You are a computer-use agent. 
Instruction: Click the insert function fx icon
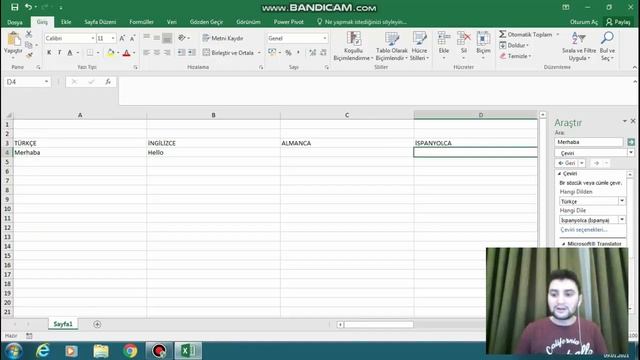[108, 82]
